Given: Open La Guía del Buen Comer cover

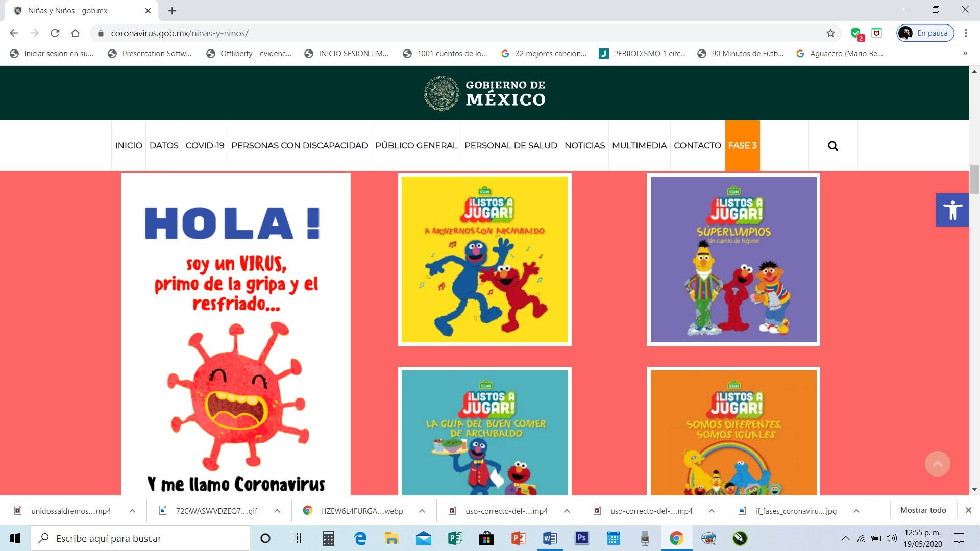Looking at the screenshot, I should pos(484,432).
